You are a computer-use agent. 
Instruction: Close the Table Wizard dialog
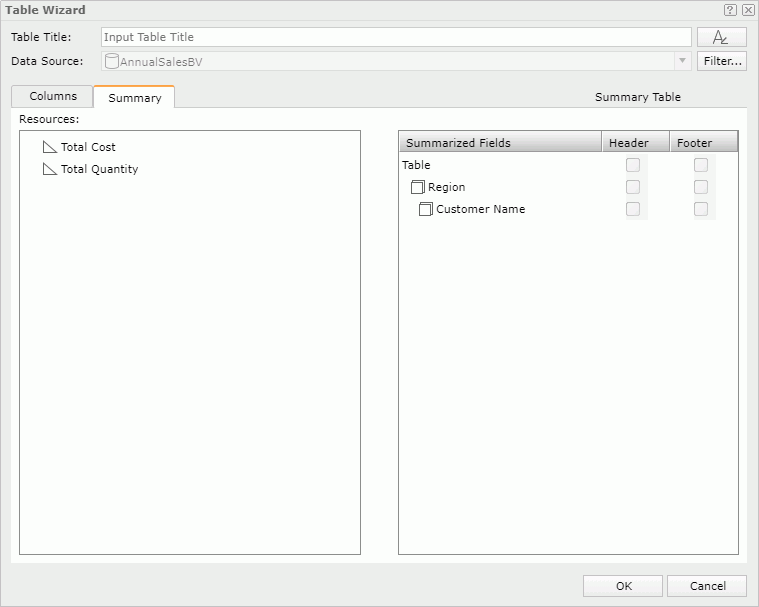[747, 10]
